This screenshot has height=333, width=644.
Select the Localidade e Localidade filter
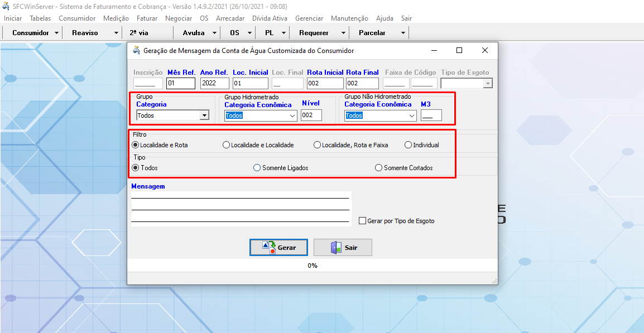coord(226,145)
